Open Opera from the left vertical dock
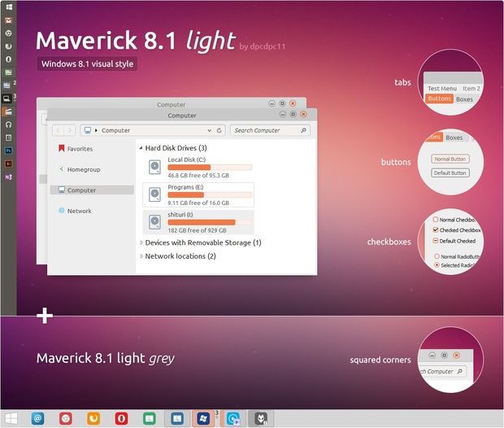 coord(8,59)
